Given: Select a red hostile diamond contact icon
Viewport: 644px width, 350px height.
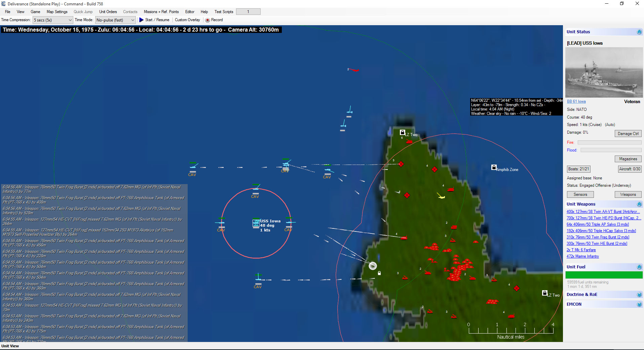Looking at the screenshot, I should tap(401, 164).
